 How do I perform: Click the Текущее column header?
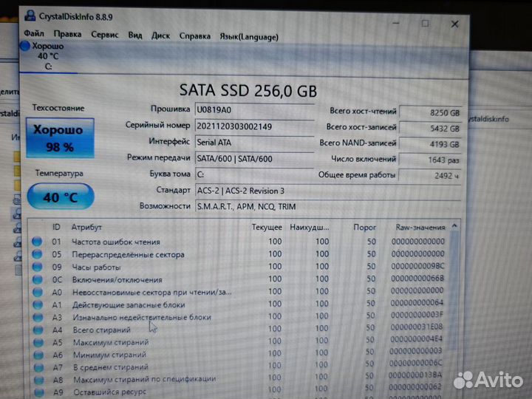click(x=267, y=228)
